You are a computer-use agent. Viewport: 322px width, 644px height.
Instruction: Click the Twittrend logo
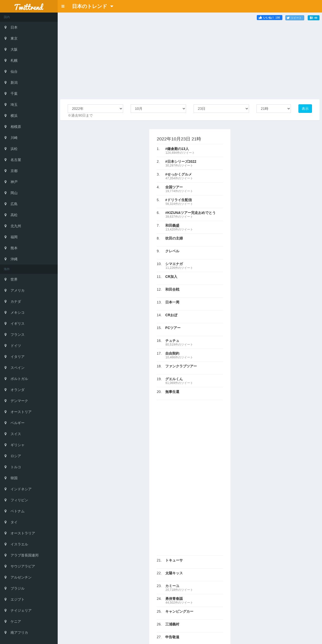[29, 7]
